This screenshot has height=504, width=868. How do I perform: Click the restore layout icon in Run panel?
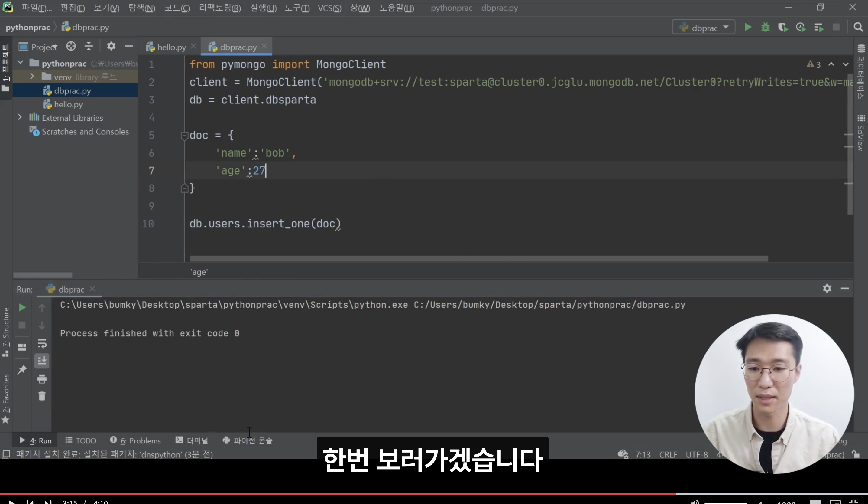point(22,347)
